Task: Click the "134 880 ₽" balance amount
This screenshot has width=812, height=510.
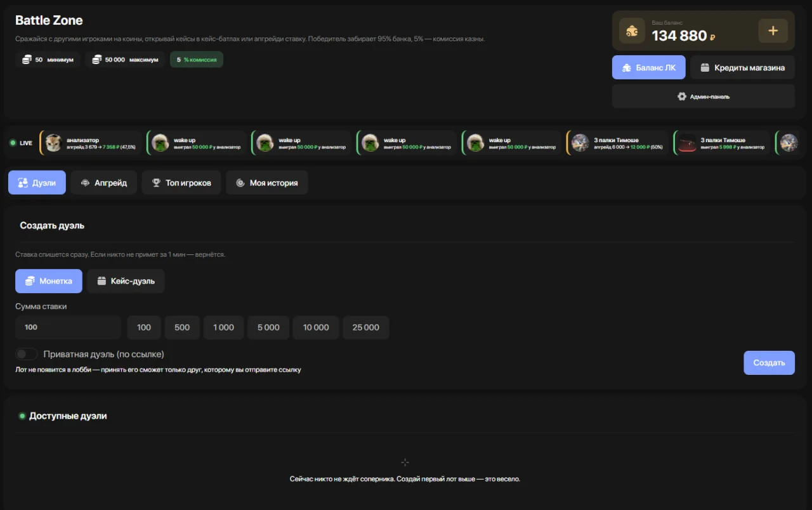Action: pos(684,36)
